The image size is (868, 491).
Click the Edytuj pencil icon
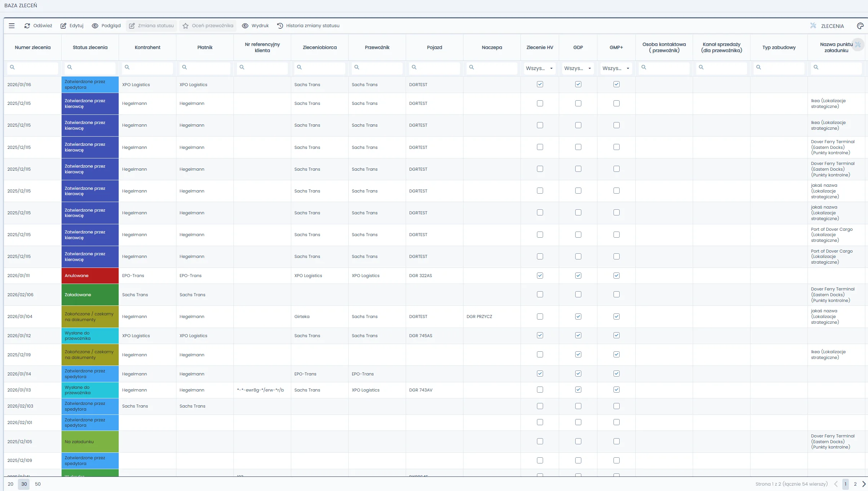(64, 26)
